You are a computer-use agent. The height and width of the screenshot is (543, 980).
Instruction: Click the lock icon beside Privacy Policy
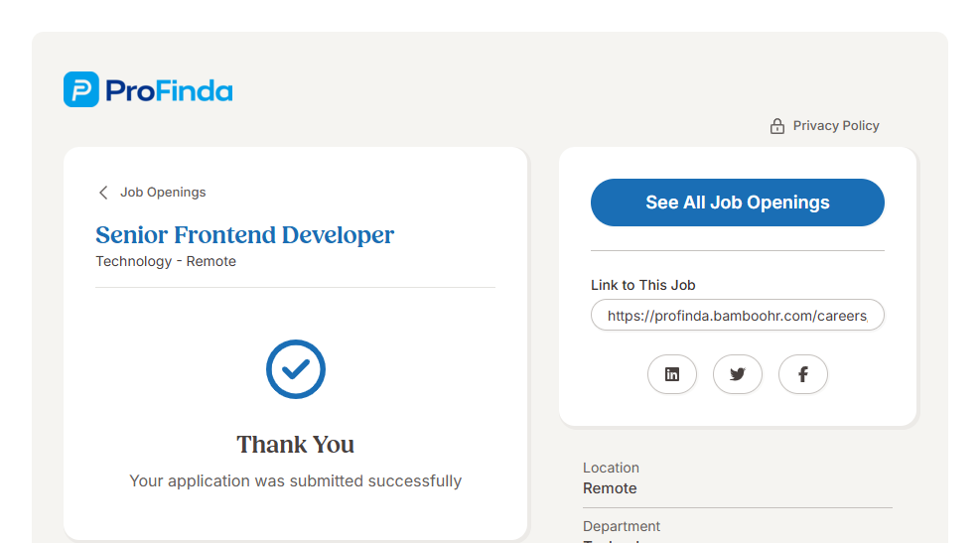tap(777, 126)
